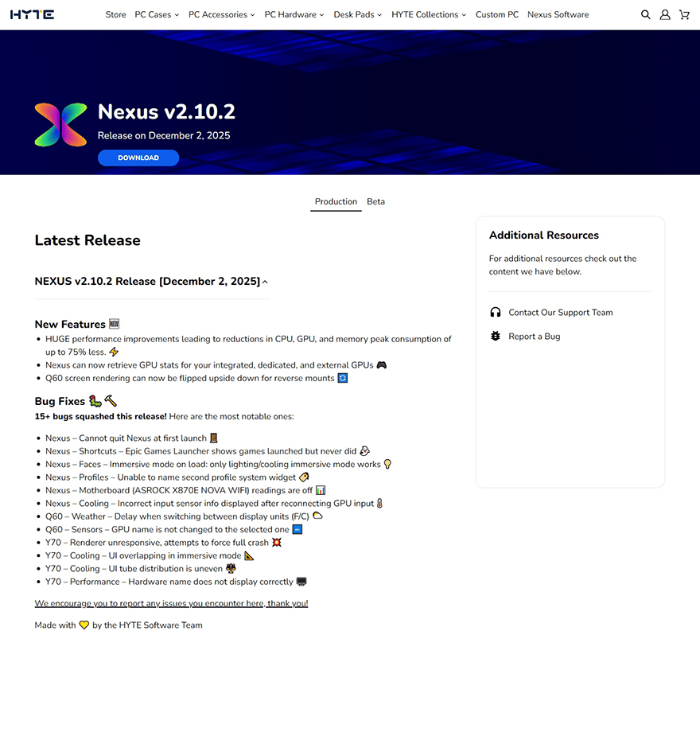
Task: Open the Desk Pads dropdown
Action: tap(357, 14)
